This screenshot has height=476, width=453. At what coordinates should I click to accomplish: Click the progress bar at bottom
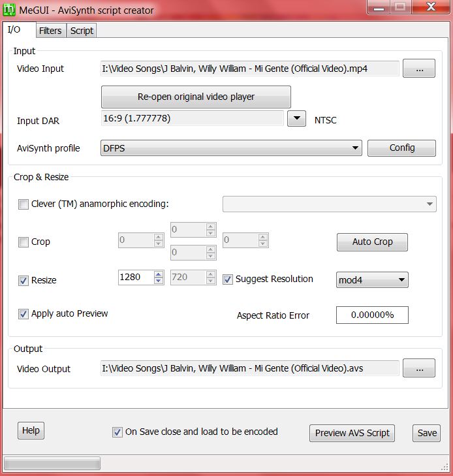click(x=52, y=464)
